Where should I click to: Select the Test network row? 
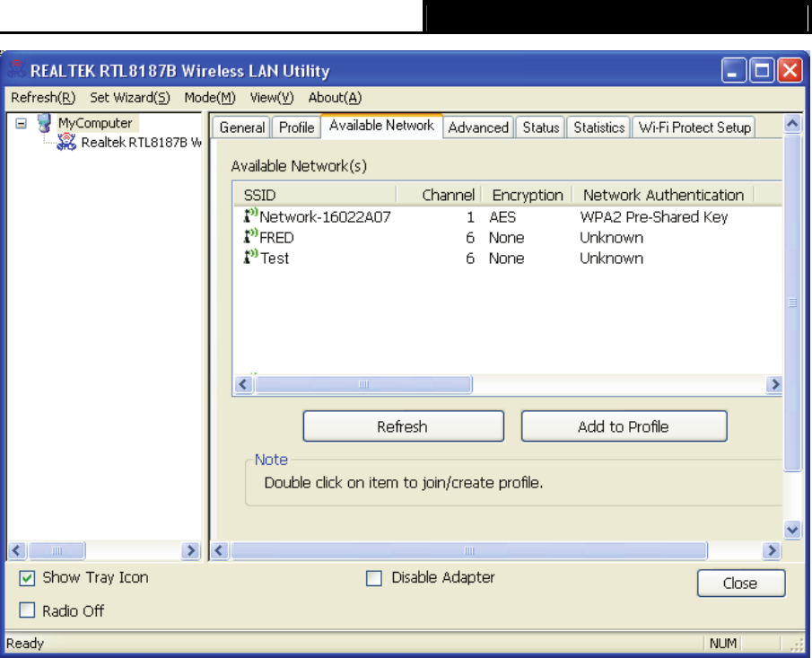pyautogui.click(x=508, y=258)
